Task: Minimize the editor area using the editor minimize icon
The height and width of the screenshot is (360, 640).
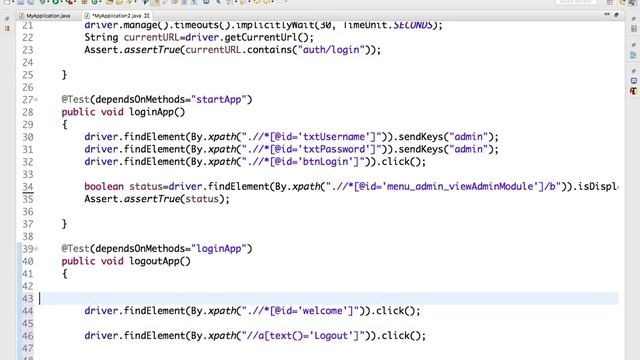Action: tap(607, 14)
